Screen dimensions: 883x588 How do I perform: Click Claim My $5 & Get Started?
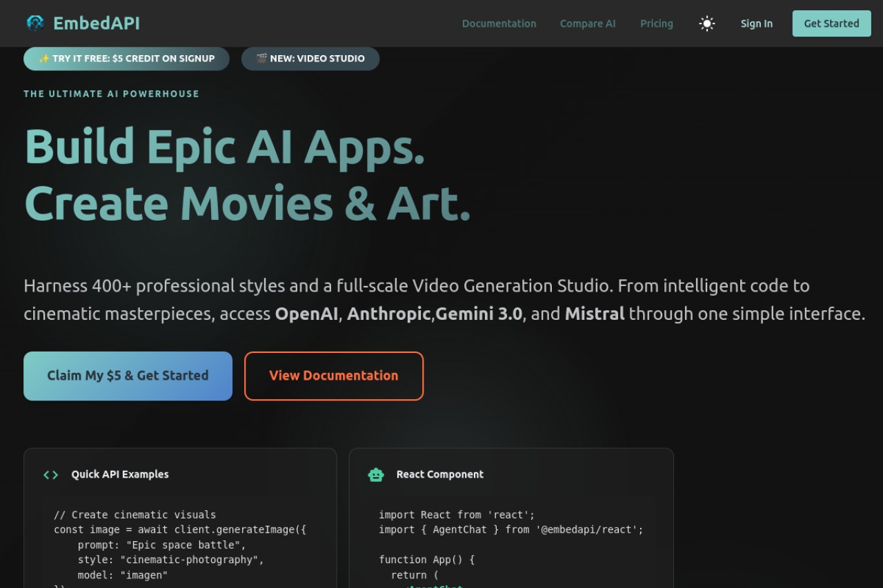[128, 376]
